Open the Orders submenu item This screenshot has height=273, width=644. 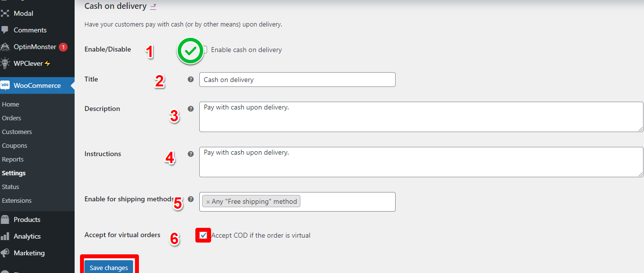point(12,118)
